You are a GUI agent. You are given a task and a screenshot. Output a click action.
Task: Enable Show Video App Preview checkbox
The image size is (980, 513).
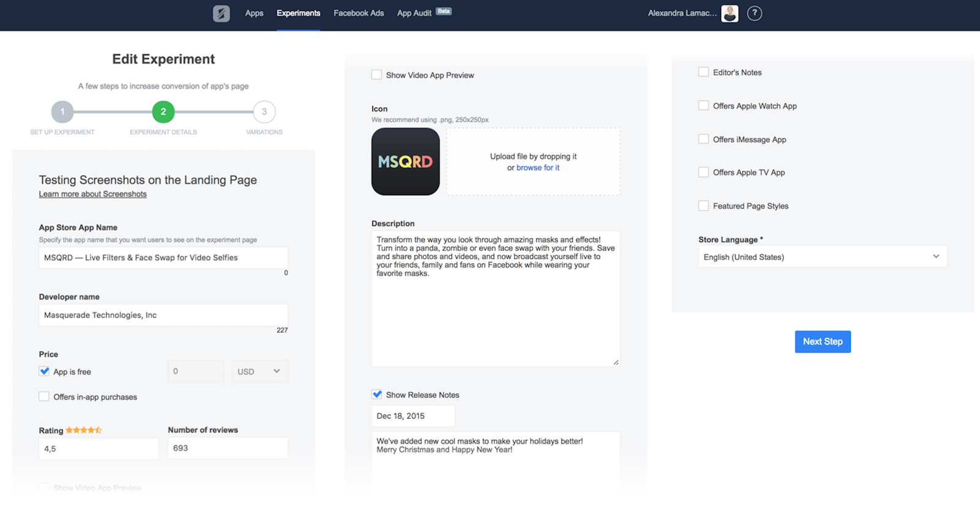pyautogui.click(x=377, y=75)
